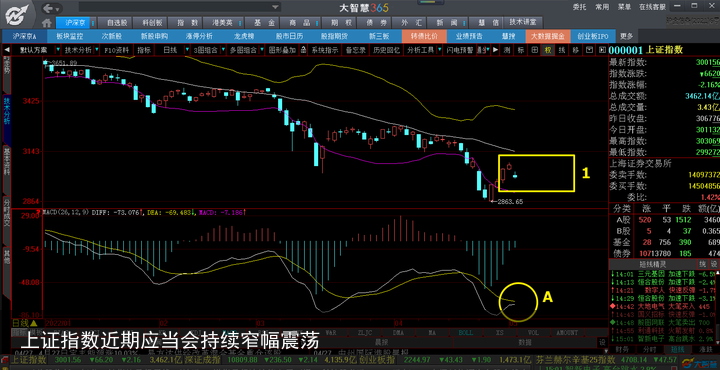Image resolution: width=720 pixels, height=370 pixels.
Task: Click the collapse-down panel icon
Action: click(x=590, y=50)
